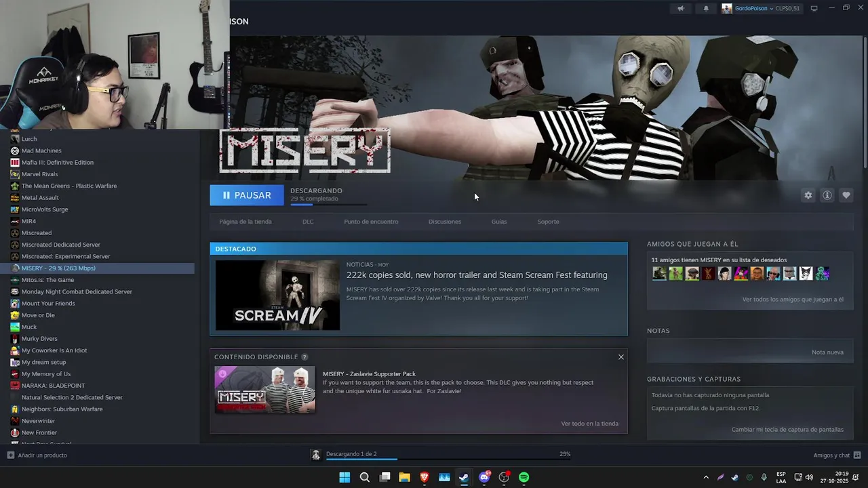Open File Explorer from the taskbar
This screenshot has height=488, width=868.
[404, 477]
